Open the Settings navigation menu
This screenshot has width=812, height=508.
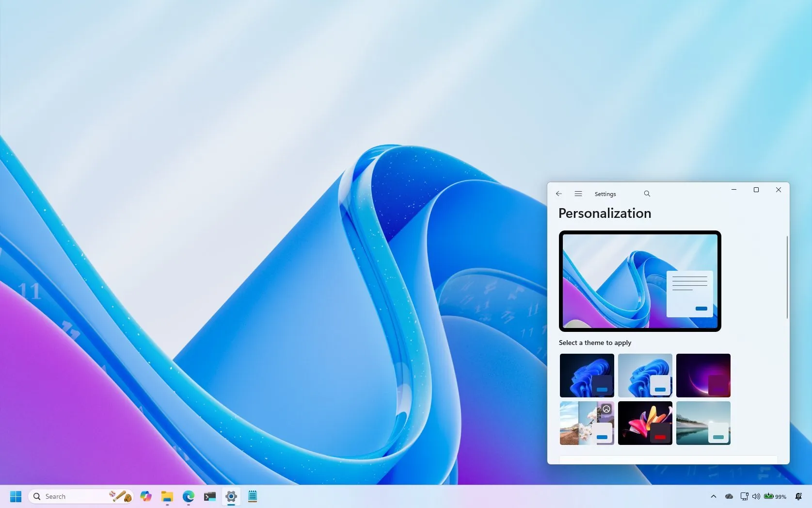coord(578,193)
